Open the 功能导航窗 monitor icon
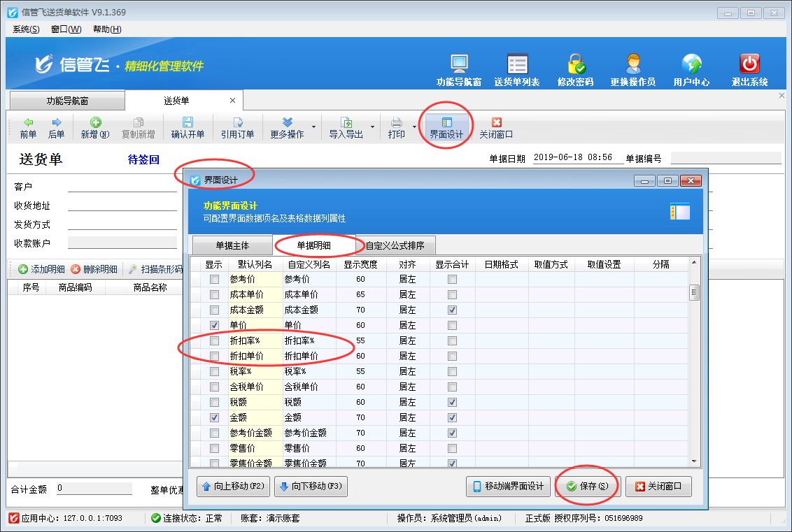The height and width of the screenshot is (532, 792). click(459, 64)
